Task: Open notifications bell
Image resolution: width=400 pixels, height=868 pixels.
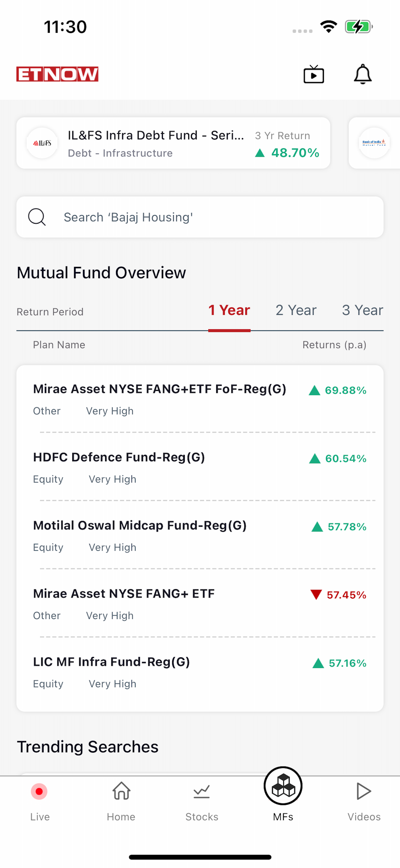Action: coord(362,74)
